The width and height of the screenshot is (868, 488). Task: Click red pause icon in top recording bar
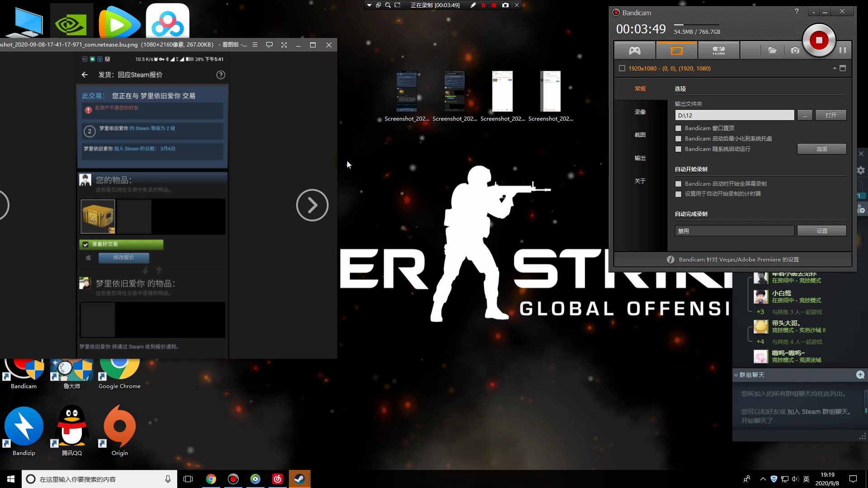tap(483, 5)
